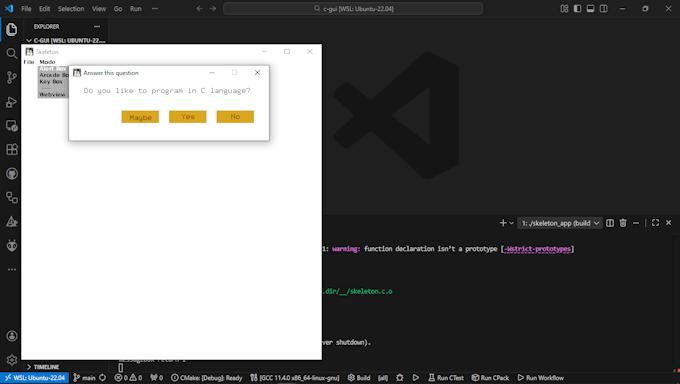
Task: Click the c-gui command center search box
Action: (x=353, y=9)
